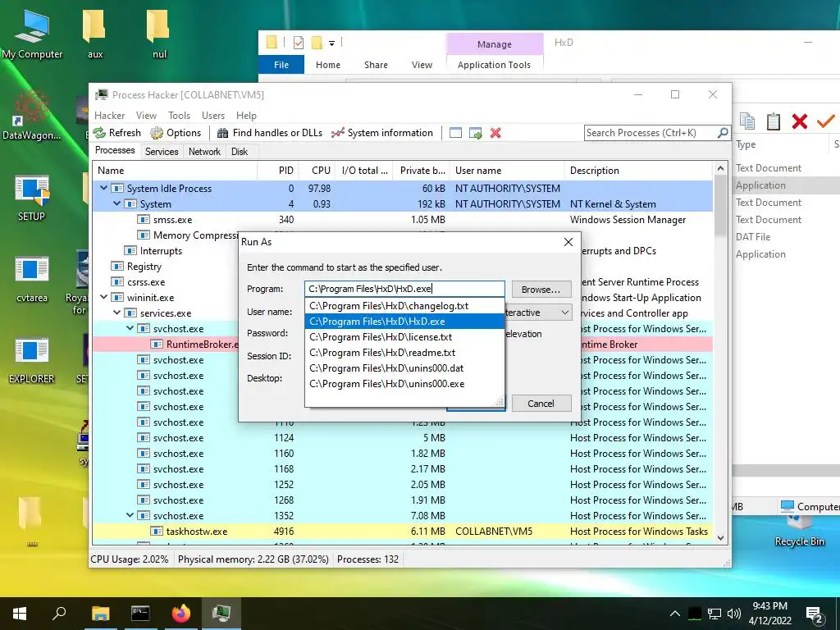Screen dimensions: 840x630
Task: Click the Program path input field
Action: tap(404, 289)
